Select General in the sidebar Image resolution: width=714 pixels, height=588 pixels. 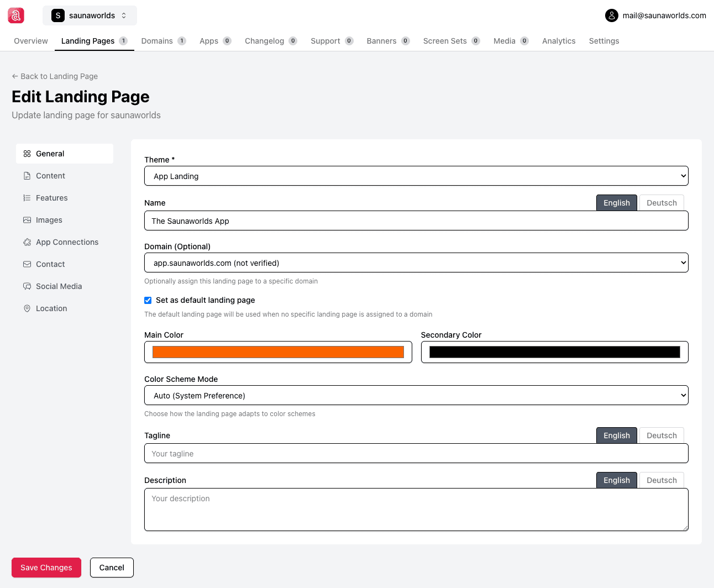(x=65, y=154)
